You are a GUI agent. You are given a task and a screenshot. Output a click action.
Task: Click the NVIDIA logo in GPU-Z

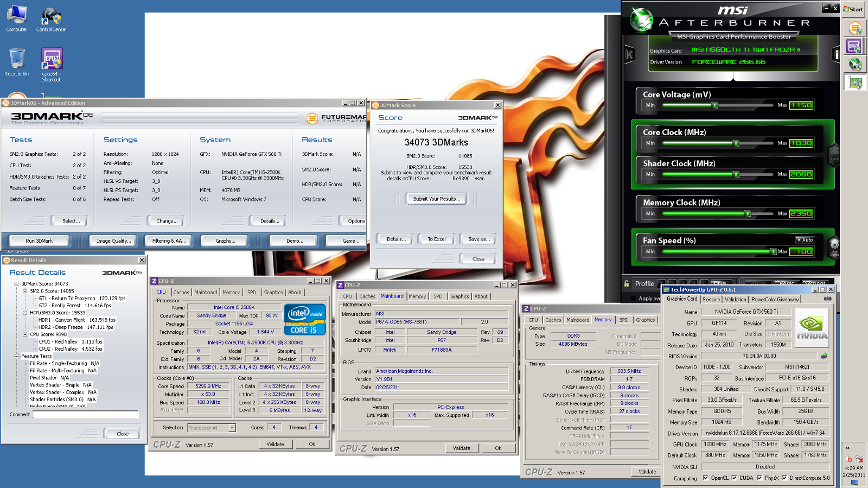[812, 328]
